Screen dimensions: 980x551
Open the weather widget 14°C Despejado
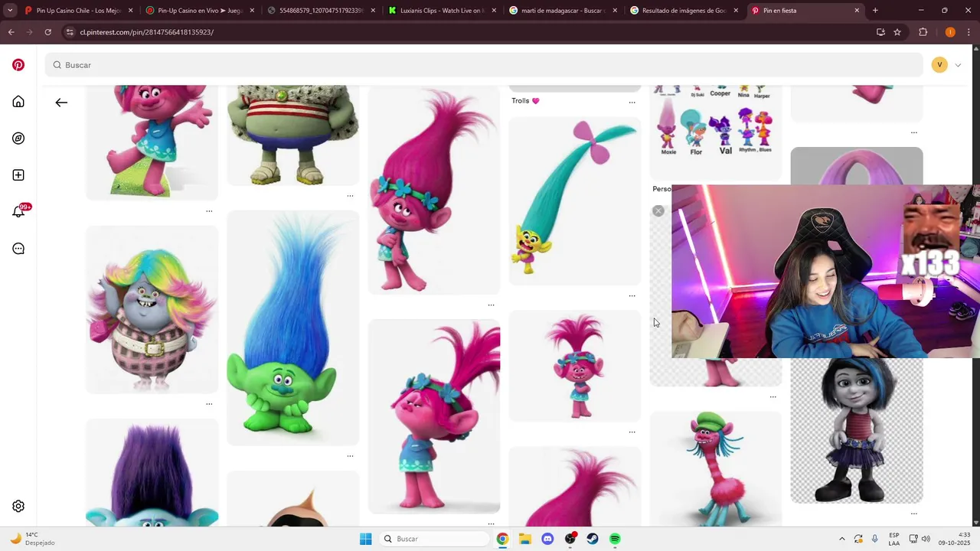pyautogui.click(x=32, y=539)
